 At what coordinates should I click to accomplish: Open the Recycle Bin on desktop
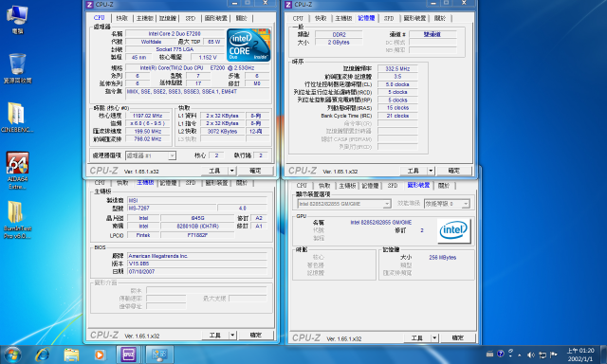tap(17, 68)
